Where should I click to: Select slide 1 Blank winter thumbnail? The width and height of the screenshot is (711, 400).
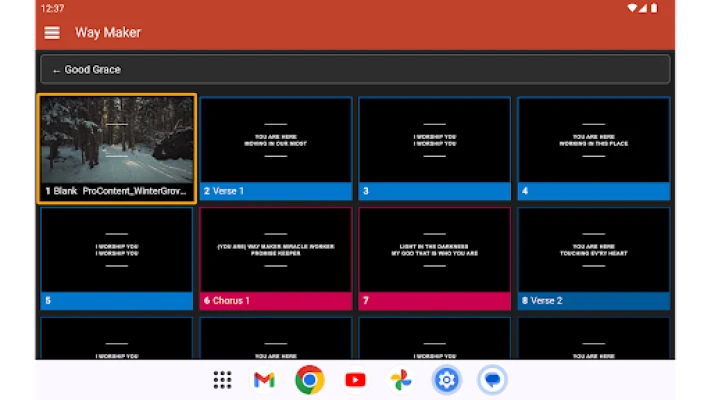pyautogui.click(x=117, y=148)
